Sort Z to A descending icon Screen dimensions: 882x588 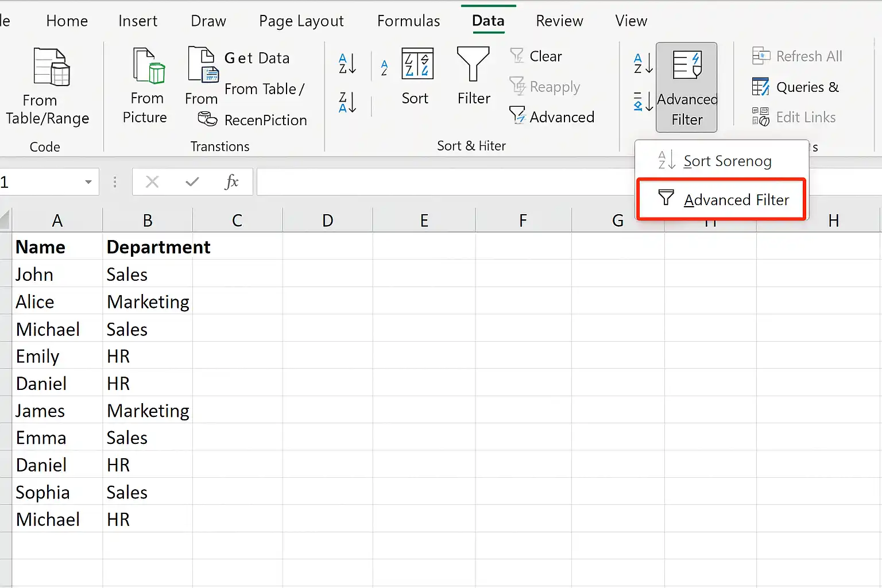pyautogui.click(x=347, y=102)
